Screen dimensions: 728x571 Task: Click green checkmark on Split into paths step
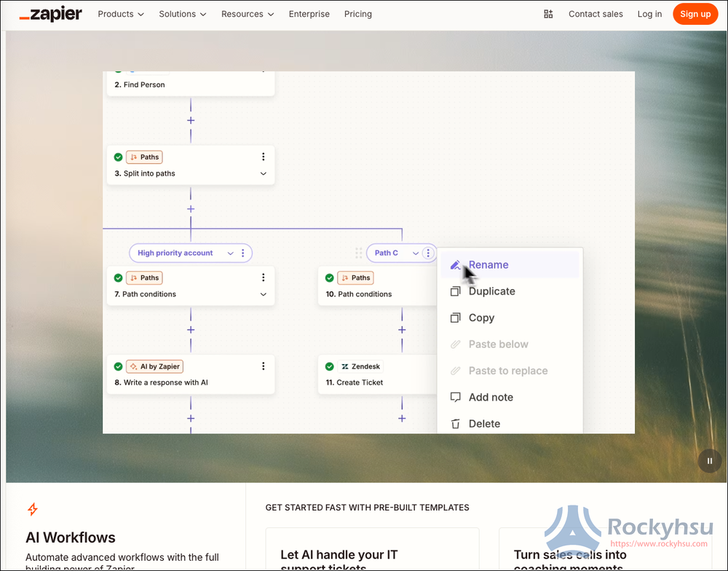[x=119, y=157]
